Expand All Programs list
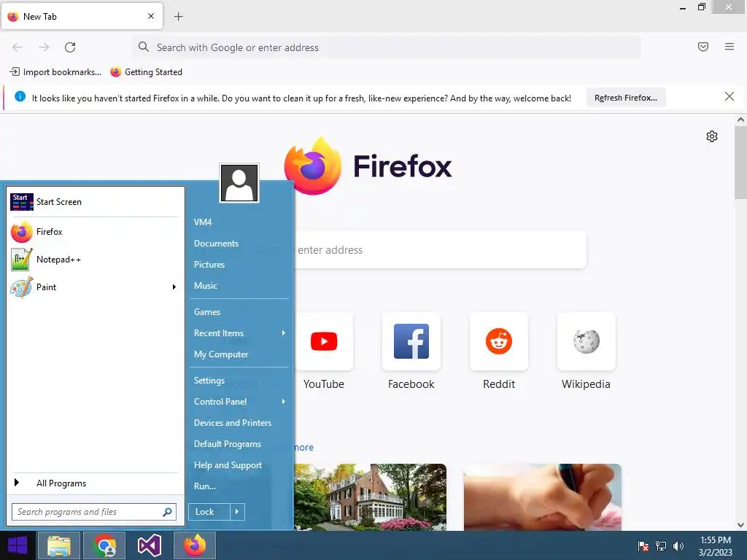The width and height of the screenshot is (747, 560). [94, 483]
